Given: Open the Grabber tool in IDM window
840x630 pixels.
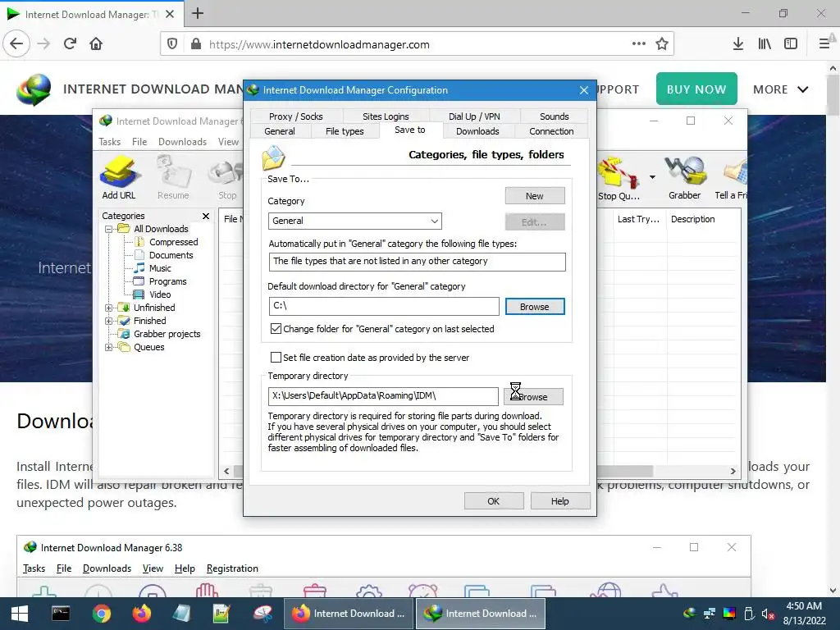Looking at the screenshot, I should 685,177.
